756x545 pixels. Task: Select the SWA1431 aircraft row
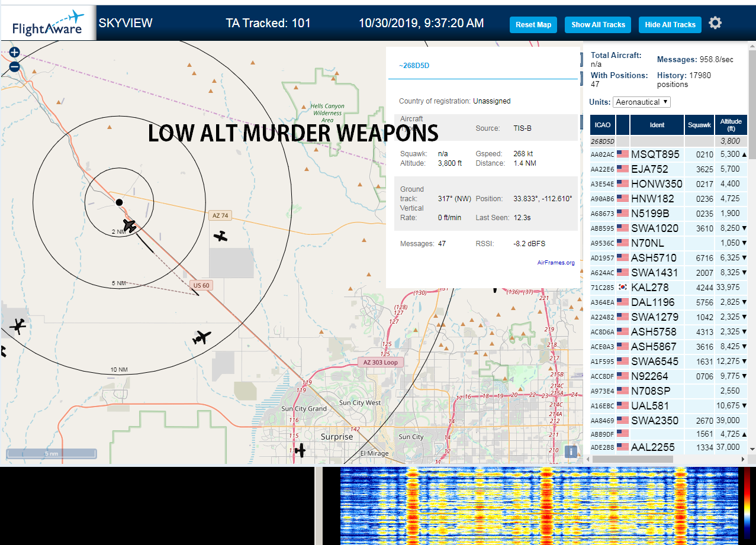pos(668,272)
